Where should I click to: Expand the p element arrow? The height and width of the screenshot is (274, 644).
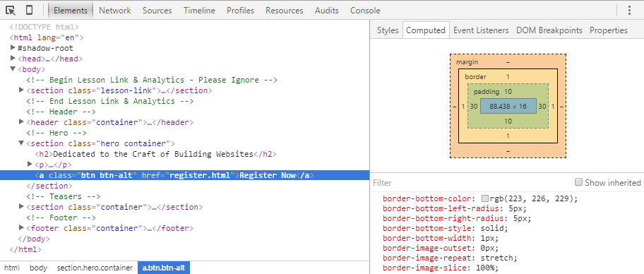30,164
